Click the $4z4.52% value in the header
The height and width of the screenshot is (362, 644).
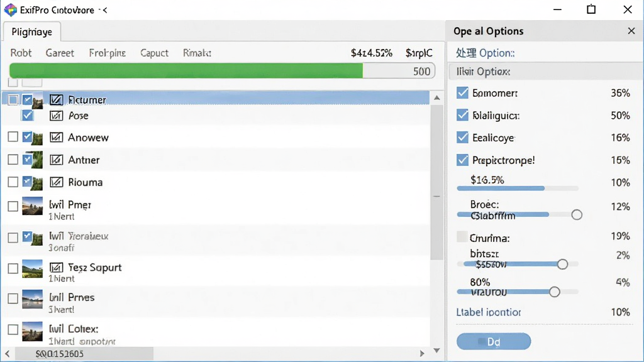(x=372, y=53)
